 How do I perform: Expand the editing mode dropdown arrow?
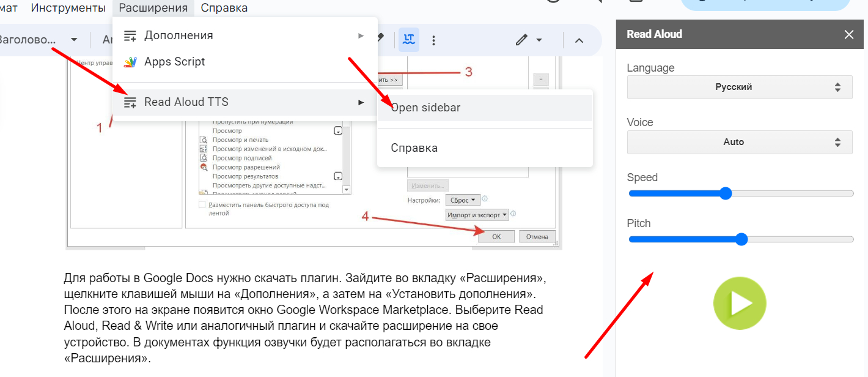point(539,40)
